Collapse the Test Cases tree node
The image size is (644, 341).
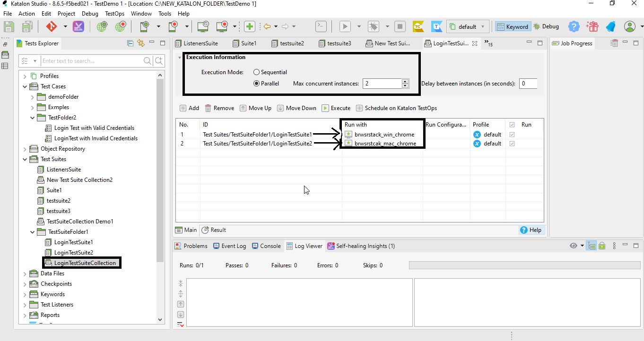coord(25,86)
